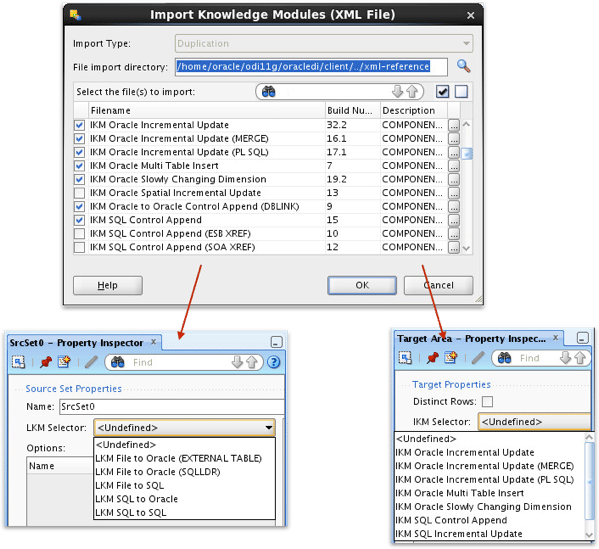This screenshot has height=549, width=599.
Task: Click the Deselect All empty-box icon
Action: [461, 92]
